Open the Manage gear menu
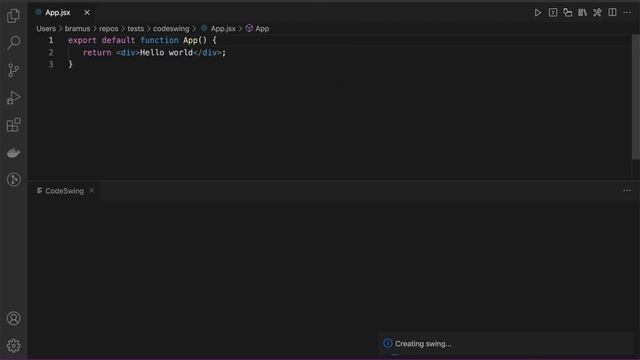 click(13, 346)
